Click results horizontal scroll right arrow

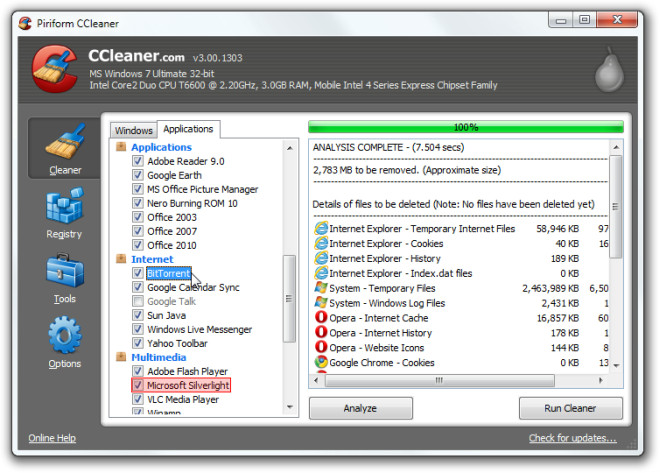point(601,380)
